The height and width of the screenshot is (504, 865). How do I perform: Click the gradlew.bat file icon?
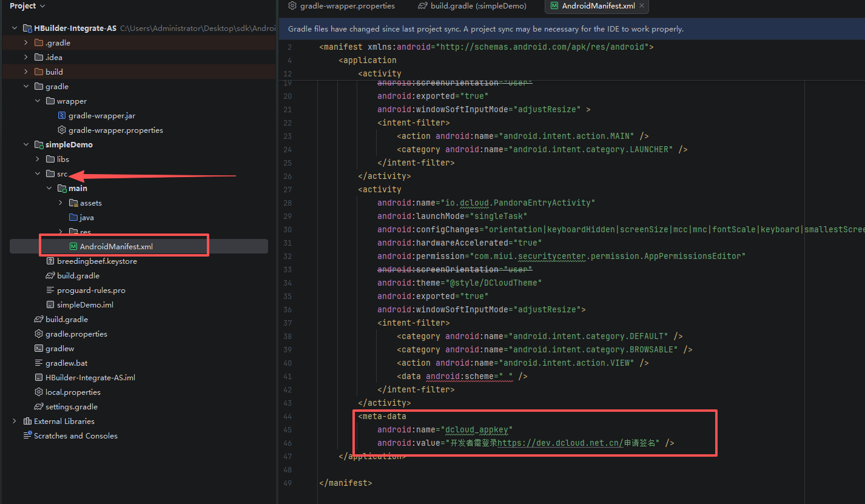click(39, 363)
